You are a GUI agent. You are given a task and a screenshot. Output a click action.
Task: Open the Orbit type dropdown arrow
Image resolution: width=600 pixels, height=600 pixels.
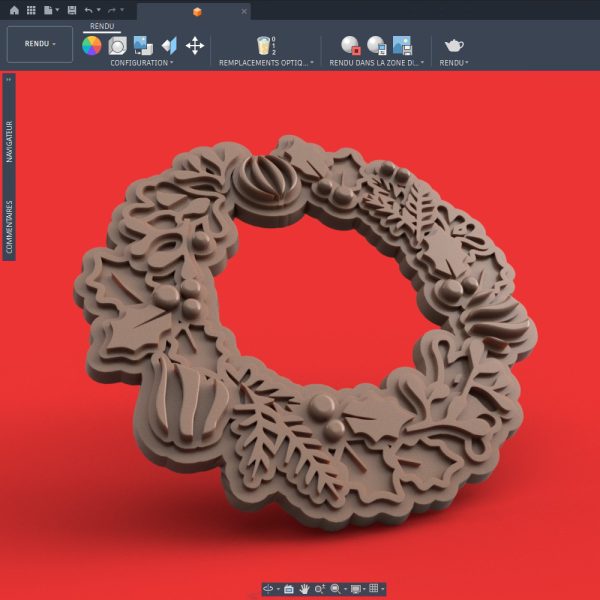[x=278, y=589]
